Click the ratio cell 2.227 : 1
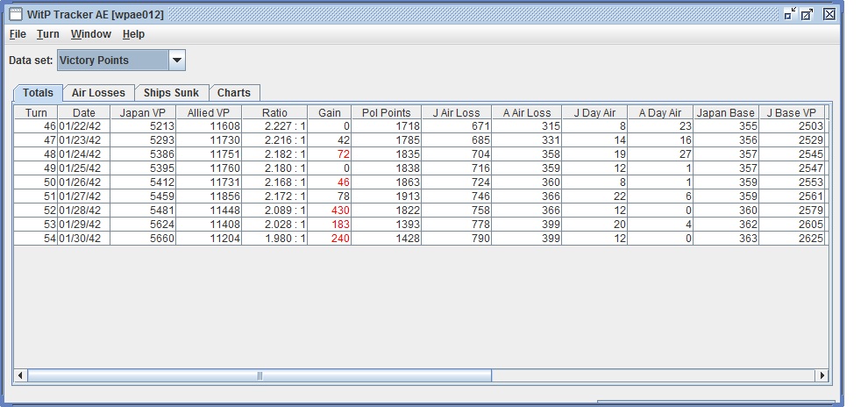Image resolution: width=868 pixels, height=407 pixels. [274, 126]
